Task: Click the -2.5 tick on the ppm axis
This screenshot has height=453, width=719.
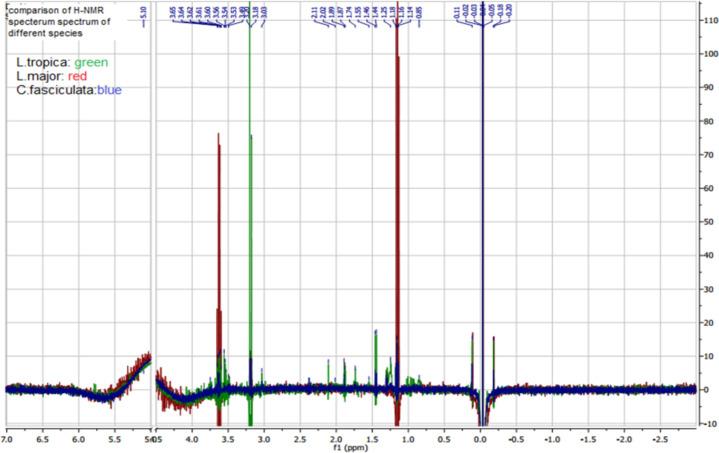Action: 660,439
